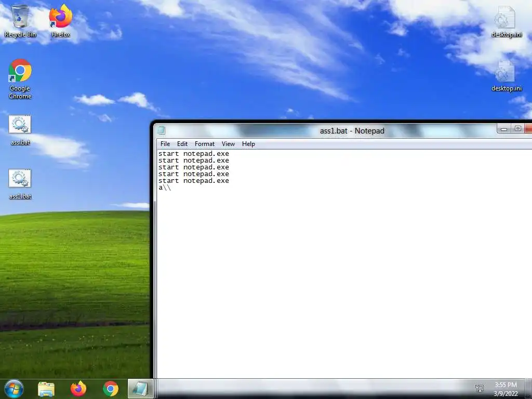Launch Chrome from the taskbar
The width and height of the screenshot is (532, 399).
(111, 389)
